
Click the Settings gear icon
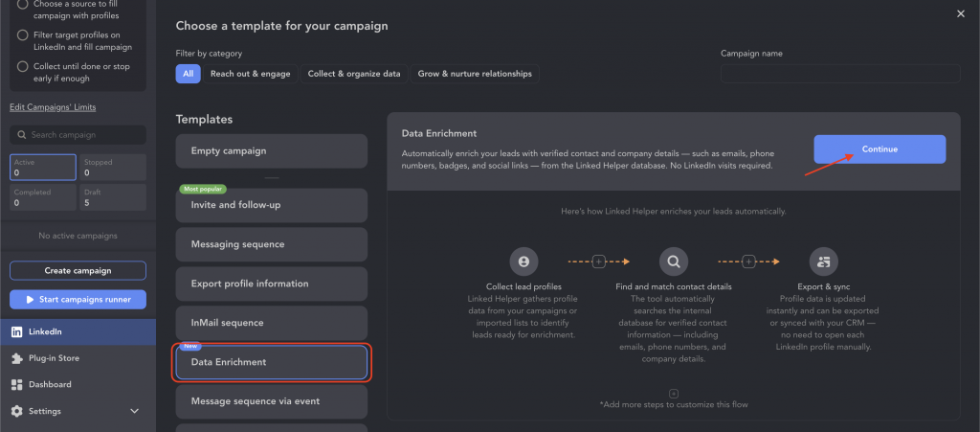(x=17, y=411)
